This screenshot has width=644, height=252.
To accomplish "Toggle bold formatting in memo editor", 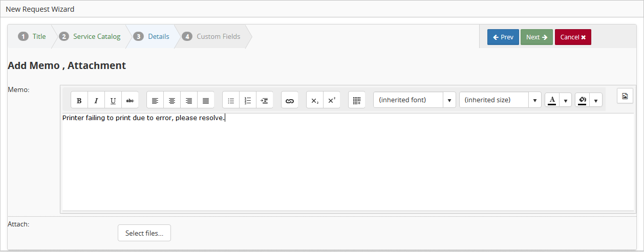I will click(79, 100).
